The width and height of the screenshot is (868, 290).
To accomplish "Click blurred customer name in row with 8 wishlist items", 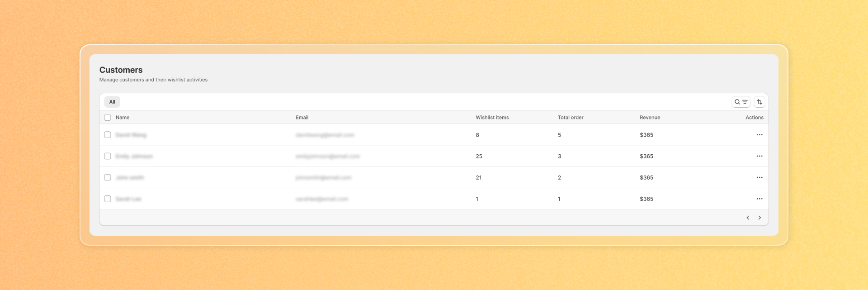I will pyautogui.click(x=131, y=135).
